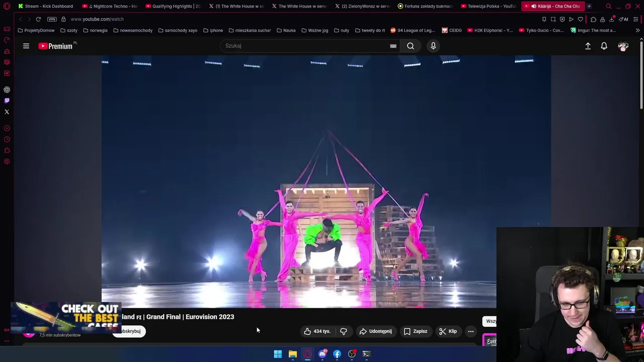The height and width of the screenshot is (362, 644).
Task: Open the downloads arrow in the toolbar
Action: click(x=611, y=19)
